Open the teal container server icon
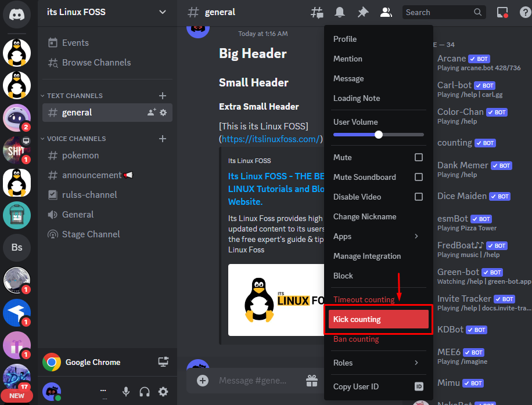532x405 pixels. [17, 215]
